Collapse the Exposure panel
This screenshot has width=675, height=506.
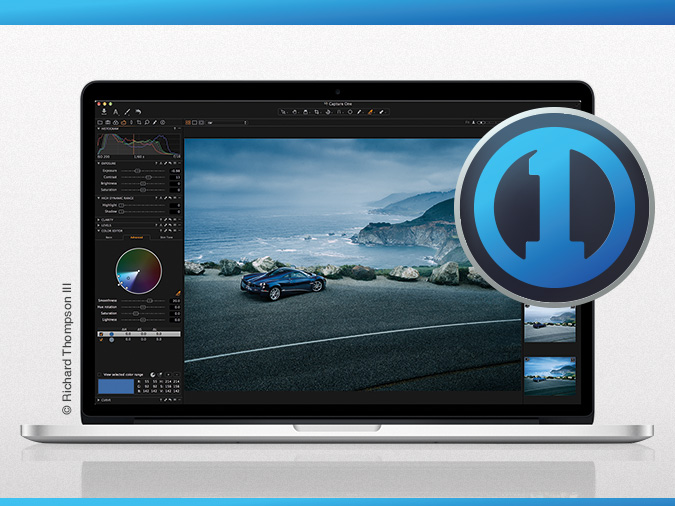[x=99, y=163]
